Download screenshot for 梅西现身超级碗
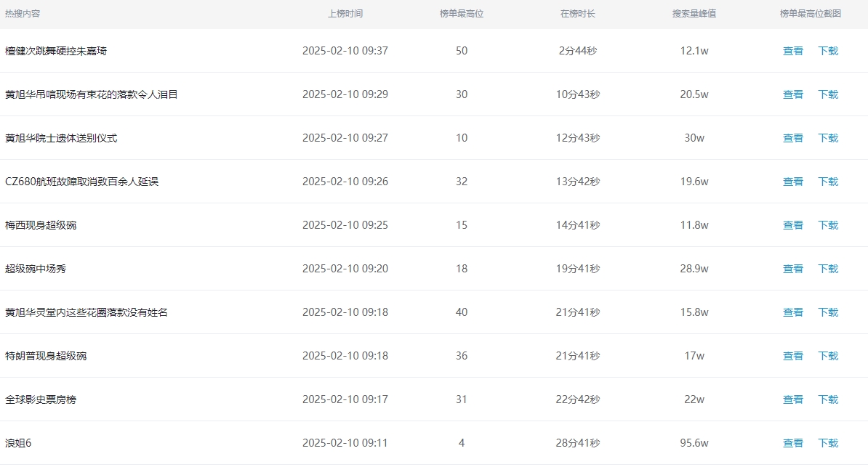 coord(828,225)
